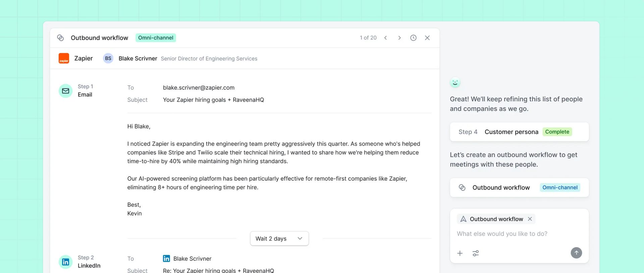Click the BS avatar for Blake Scrivner
Image resolution: width=644 pixels, height=273 pixels.
(108, 58)
